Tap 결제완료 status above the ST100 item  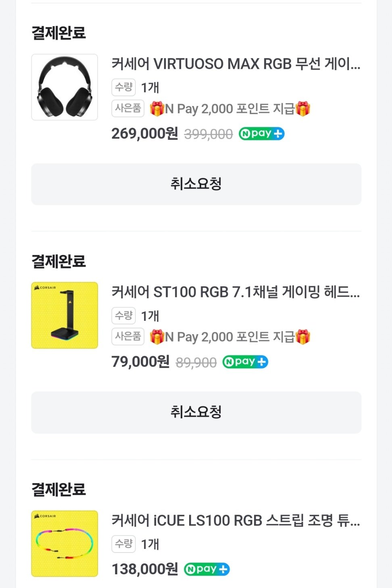click(59, 261)
